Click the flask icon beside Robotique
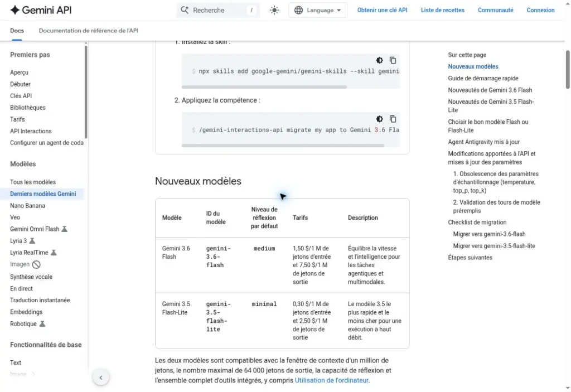Viewport: 571px width, 392px height. tap(42, 323)
